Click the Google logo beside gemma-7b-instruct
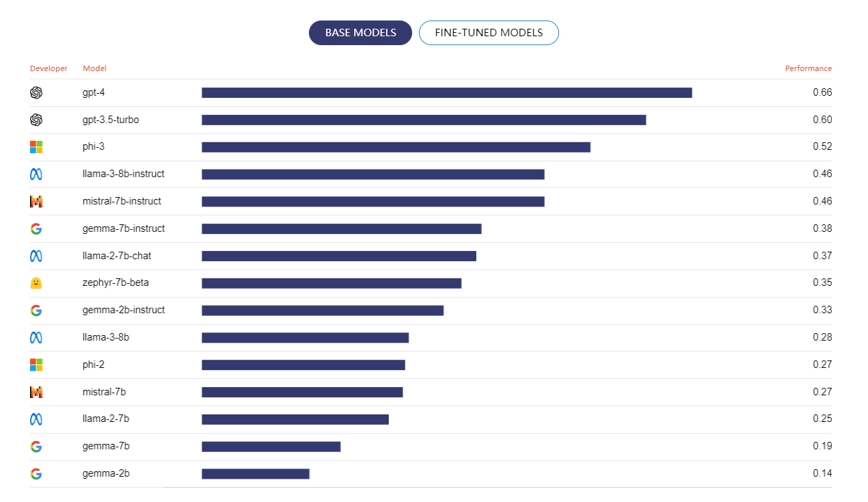The image size is (868, 502). click(36, 229)
